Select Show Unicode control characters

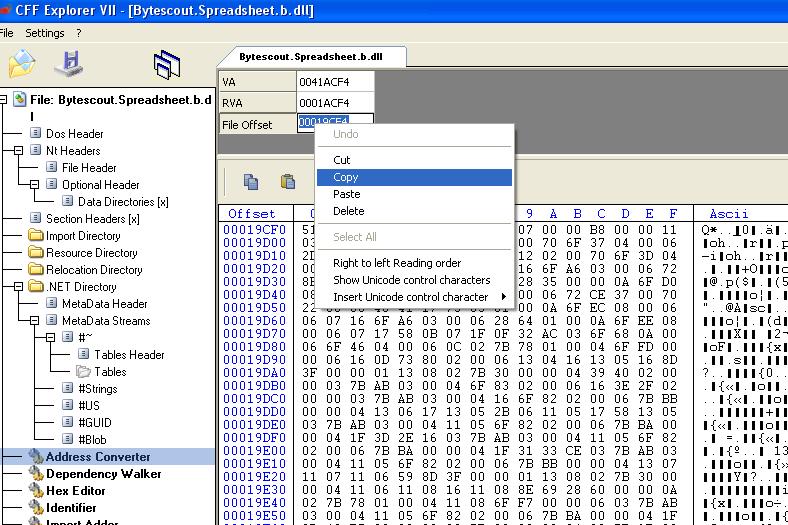414,280
